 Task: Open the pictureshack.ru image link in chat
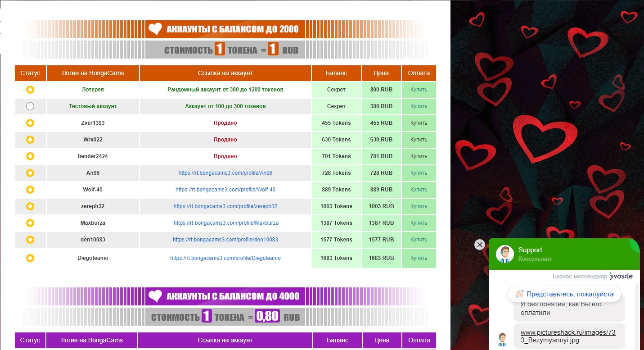tap(567, 336)
